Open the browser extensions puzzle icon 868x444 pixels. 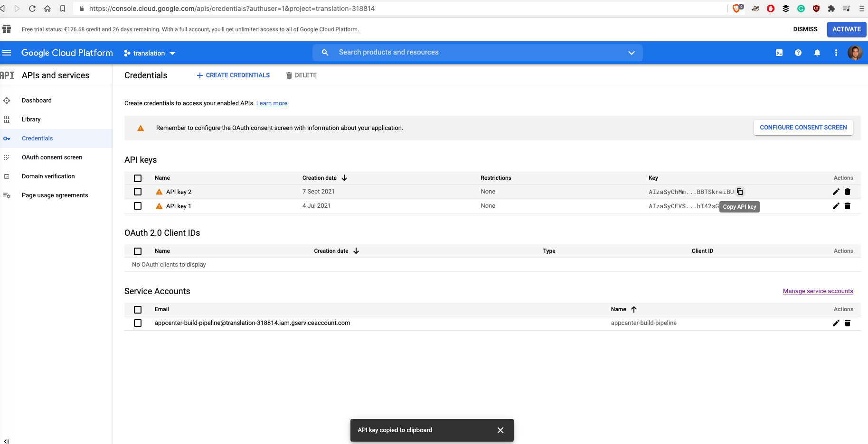pos(831,9)
